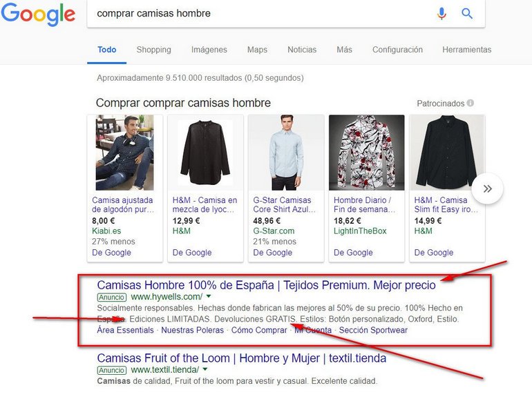Image resolution: width=532 pixels, height=399 pixels.
Task: Click 'De Google' under Kiabi card
Action: (111, 253)
